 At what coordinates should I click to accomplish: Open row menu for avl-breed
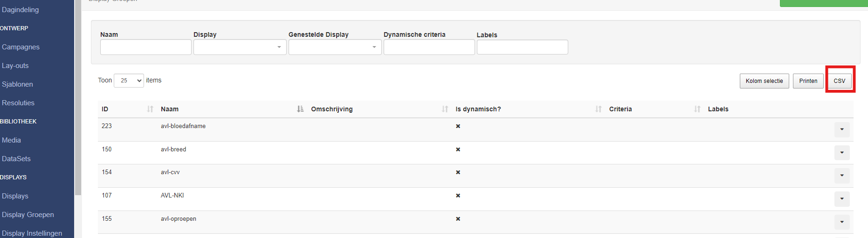pos(841,153)
